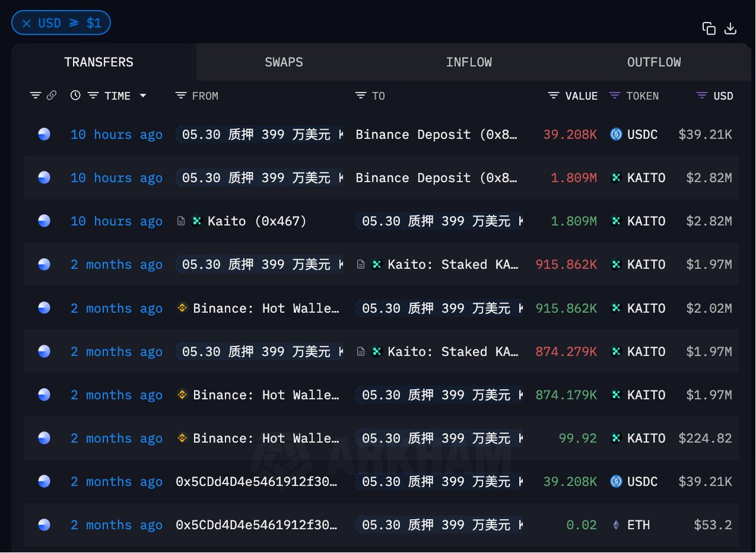The width and height of the screenshot is (756, 553).
Task: Open the TOKEN column filter
Action: tap(615, 96)
